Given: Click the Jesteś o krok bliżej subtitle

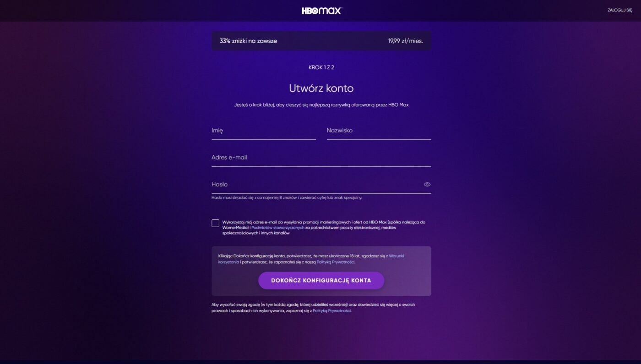Looking at the screenshot, I should click(x=321, y=105).
